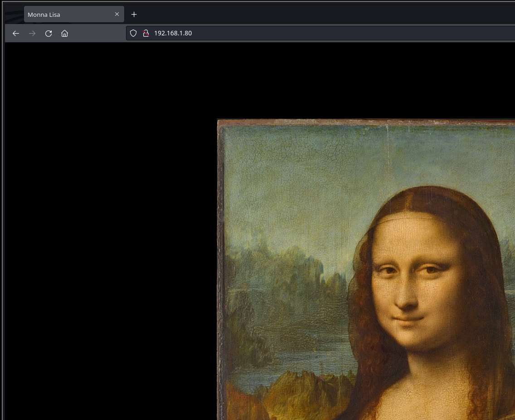Go back with the back arrow
Screen dimensions: 515x420
pyautogui.click(x=16, y=33)
